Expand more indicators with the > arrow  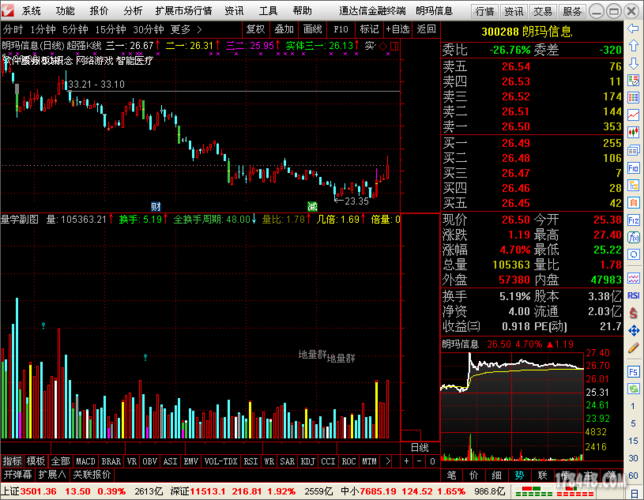coord(388,461)
